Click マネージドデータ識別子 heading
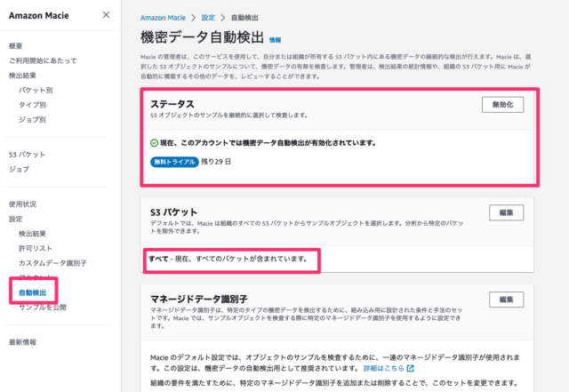 199,299
